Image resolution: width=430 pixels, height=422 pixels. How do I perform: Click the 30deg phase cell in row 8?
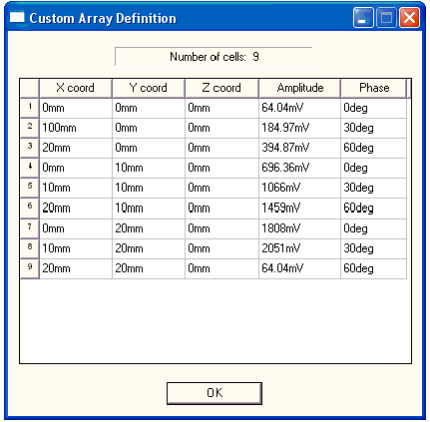[x=373, y=249]
